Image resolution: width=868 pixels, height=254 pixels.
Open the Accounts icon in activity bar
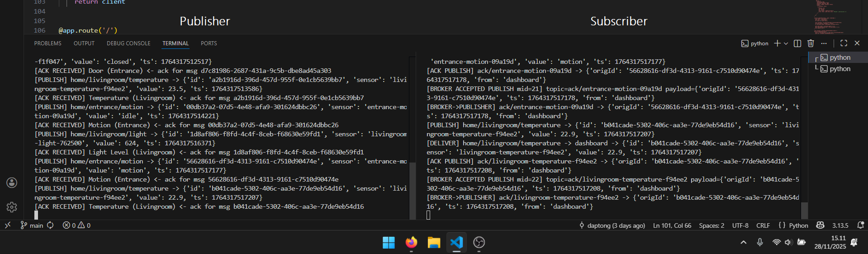coord(12,182)
